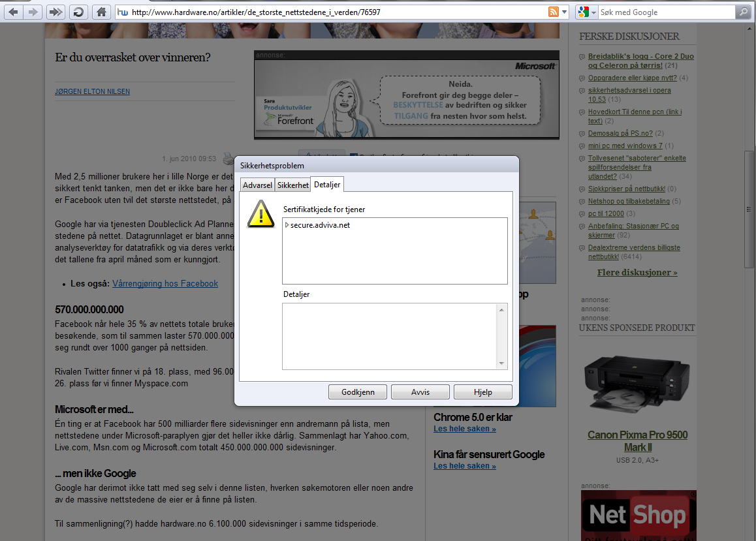Click Avvis to reject the certificate
The width and height of the screenshot is (756, 541).
[420, 392]
